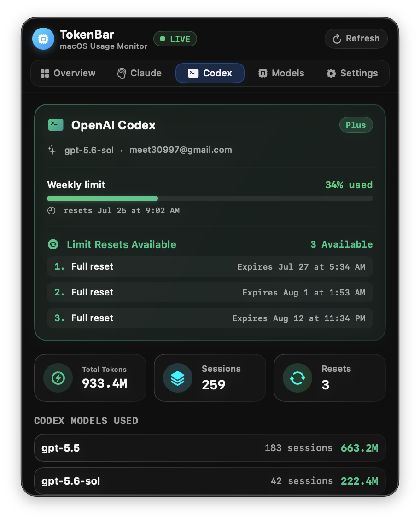
Task: Click the Models chip icon
Action: click(x=262, y=74)
